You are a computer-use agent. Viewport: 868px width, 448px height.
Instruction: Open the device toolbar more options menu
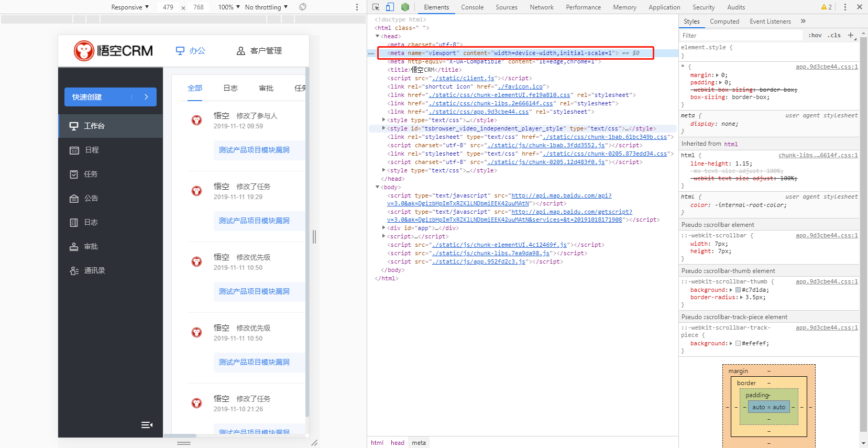(x=357, y=7)
